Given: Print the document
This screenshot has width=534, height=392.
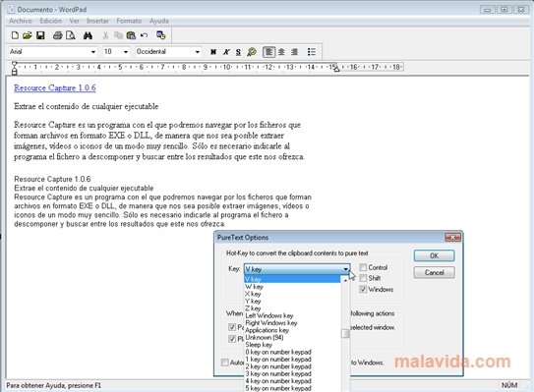Looking at the screenshot, I should point(58,35).
